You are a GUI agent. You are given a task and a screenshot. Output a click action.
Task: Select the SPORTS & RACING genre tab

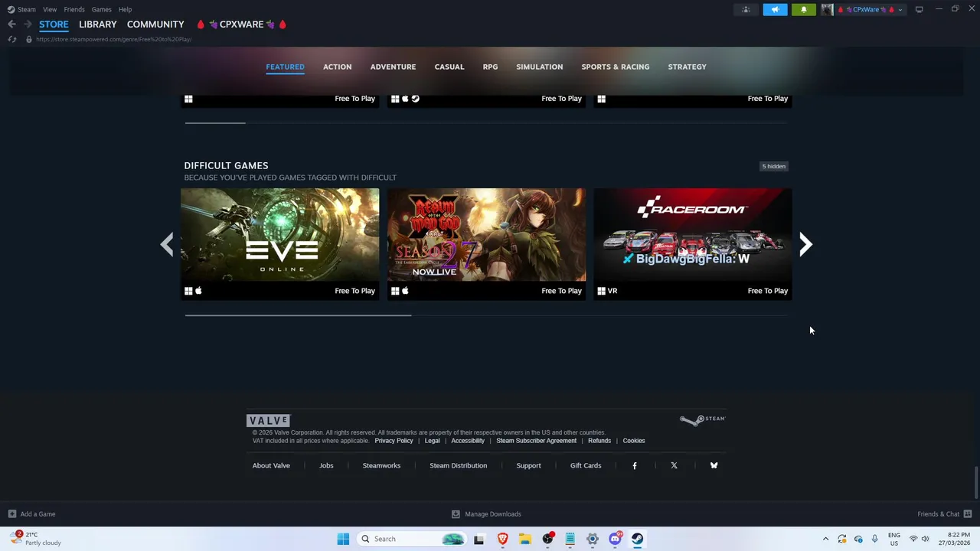(616, 67)
